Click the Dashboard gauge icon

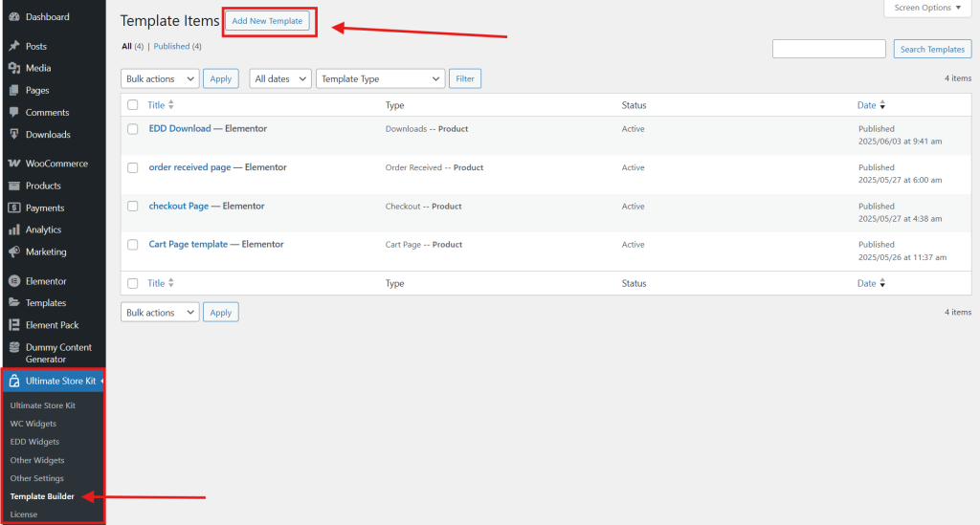click(x=13, y=17)
